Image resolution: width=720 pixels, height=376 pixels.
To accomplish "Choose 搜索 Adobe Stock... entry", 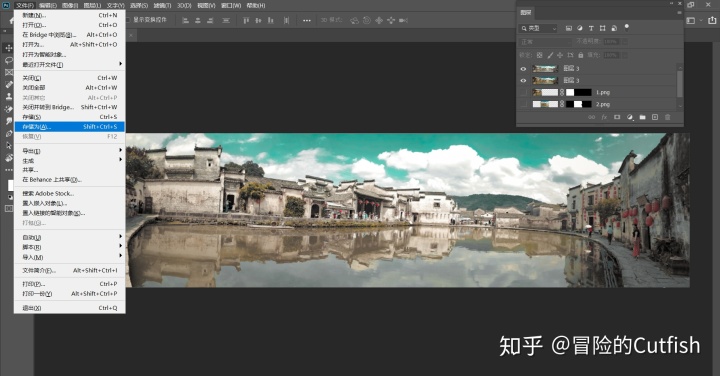I will 69,193.
